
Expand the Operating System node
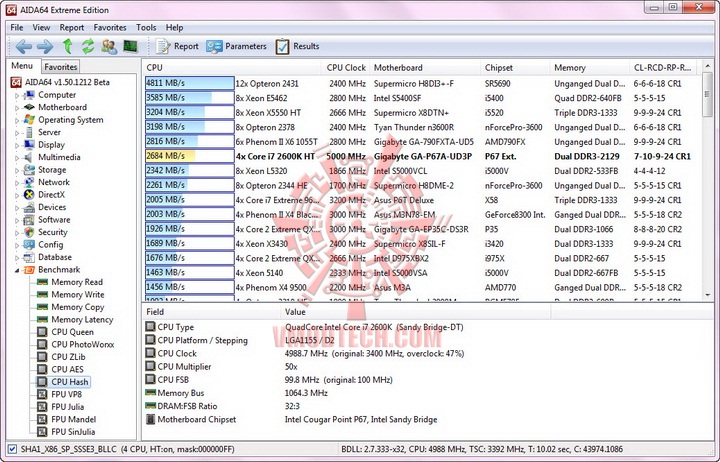[17, 120]
